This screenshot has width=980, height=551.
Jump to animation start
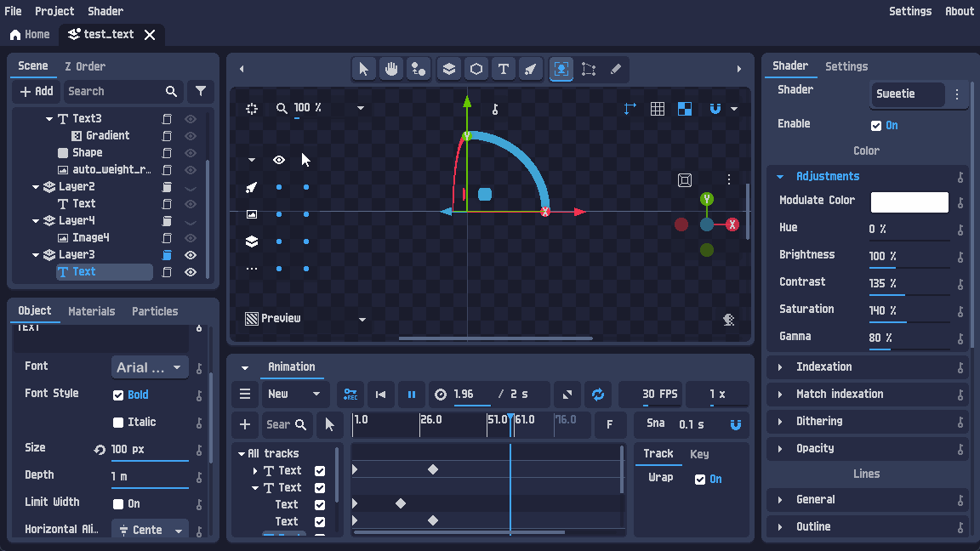(380, 395)
